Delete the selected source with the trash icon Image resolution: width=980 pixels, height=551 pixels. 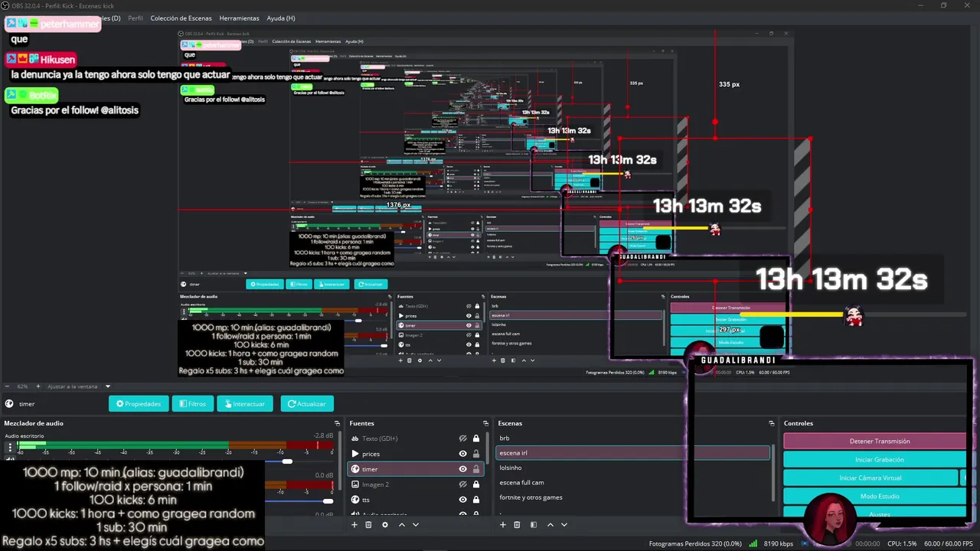pos(368,525)
